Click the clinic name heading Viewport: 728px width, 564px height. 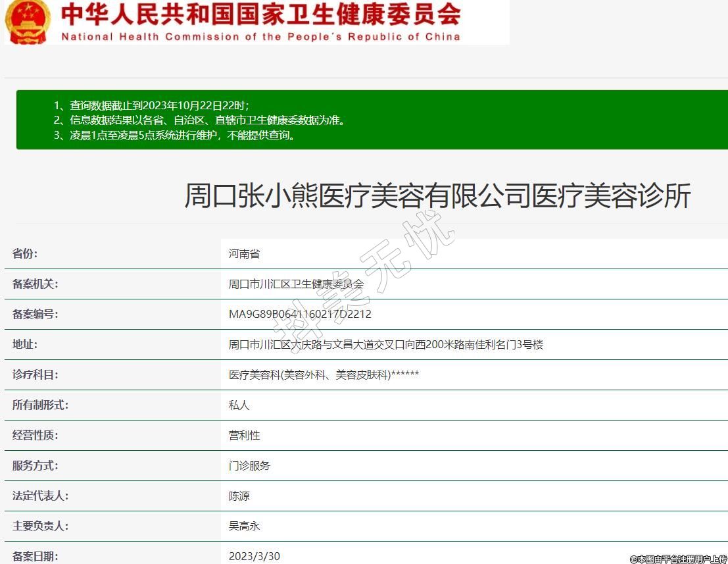coord(437,196)
